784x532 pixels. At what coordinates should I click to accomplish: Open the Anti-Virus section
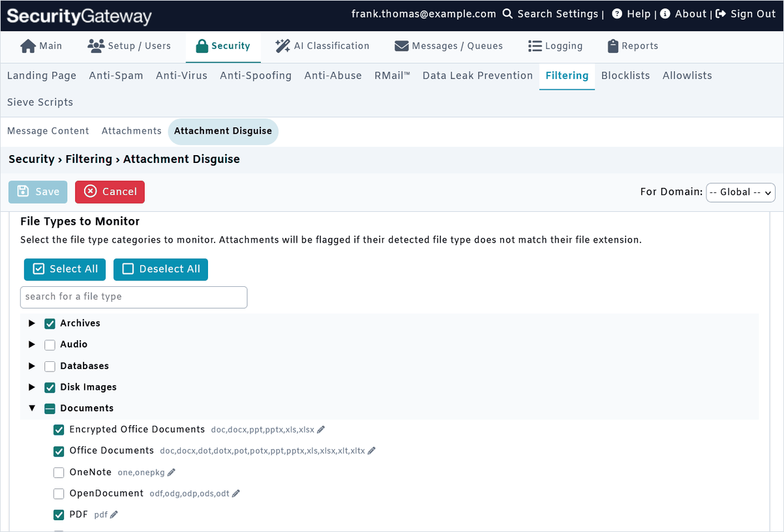tap(181, 76)
